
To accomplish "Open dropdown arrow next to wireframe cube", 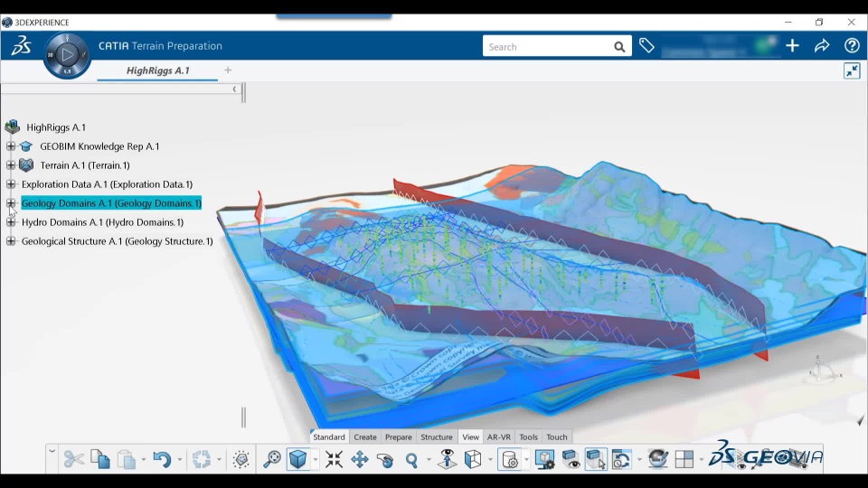I will click(490, 460).
